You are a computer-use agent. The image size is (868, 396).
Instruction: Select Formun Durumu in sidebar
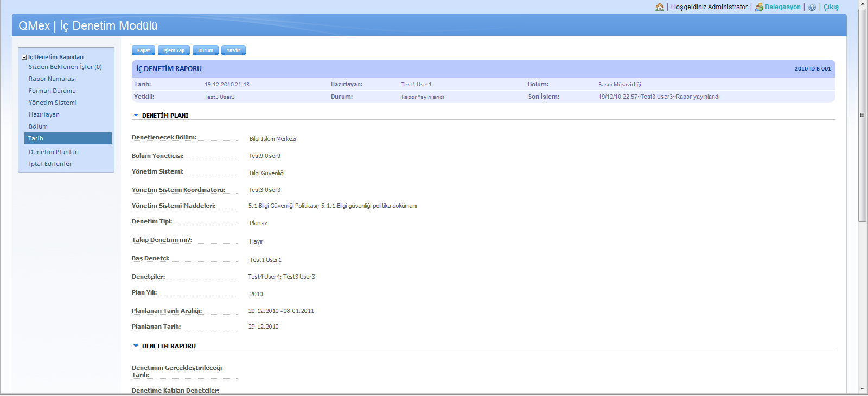pos(52,91)
